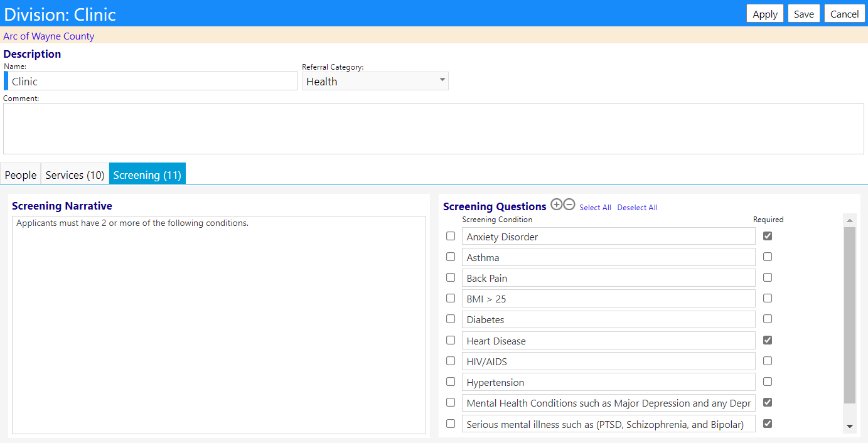Screen dimensions: 868x443
Task: Uncheck Required for Heart Disease
Action: click(768, 340)
